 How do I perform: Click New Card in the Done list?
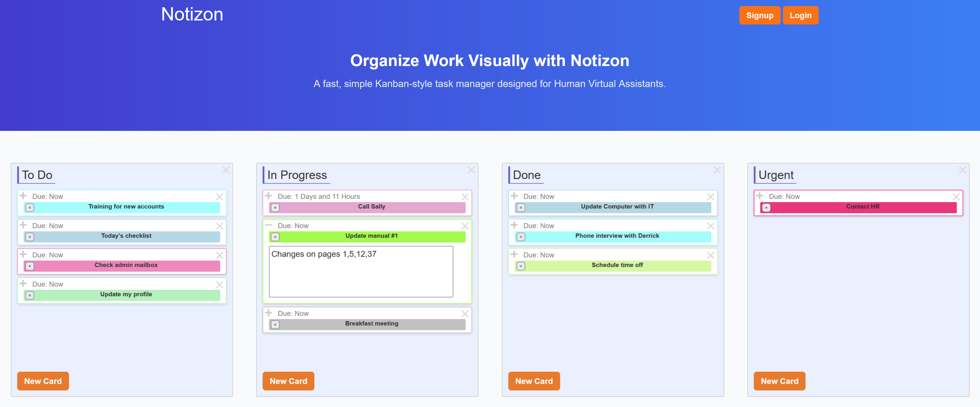(534, 381)
